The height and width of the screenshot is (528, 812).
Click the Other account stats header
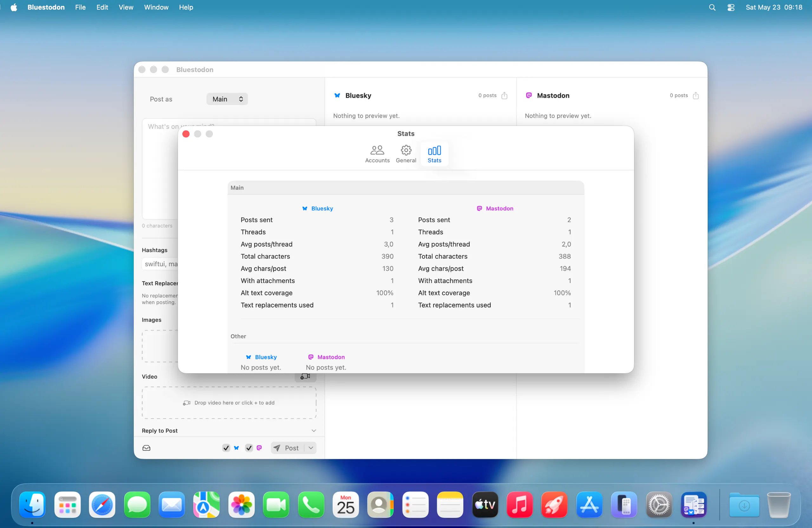pyautogui.click(x=238, y=336)
